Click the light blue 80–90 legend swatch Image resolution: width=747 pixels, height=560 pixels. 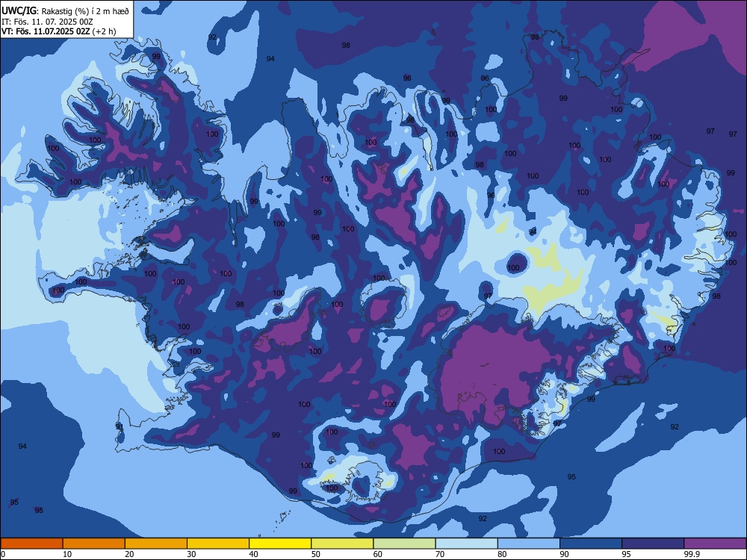(x=529, y=544)
